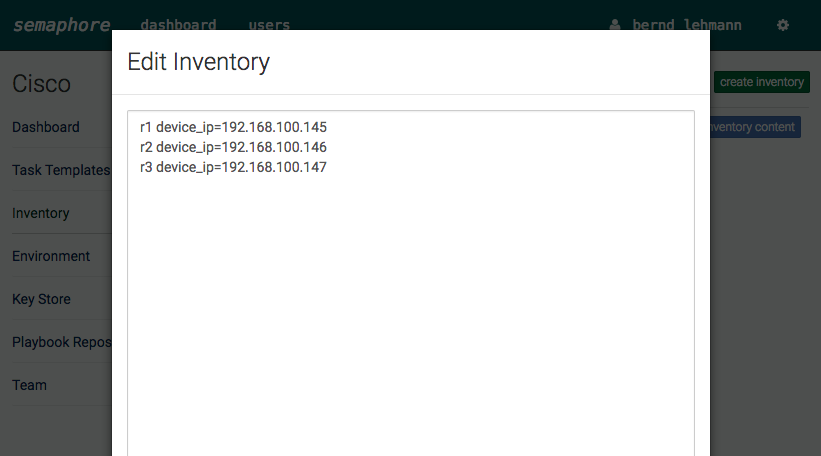The height and width of the screenshot is (456, 821).
Task: Click the semaphore logo
Action: pos(62,25)
